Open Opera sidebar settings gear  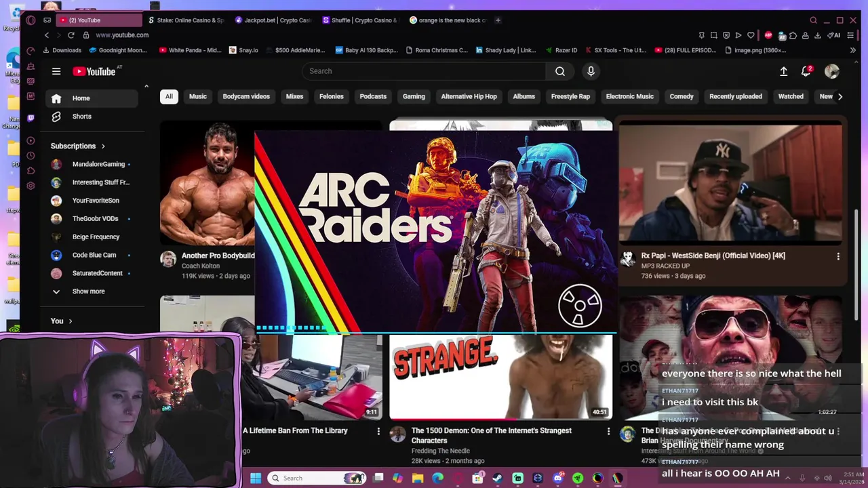tap(31, 186)
